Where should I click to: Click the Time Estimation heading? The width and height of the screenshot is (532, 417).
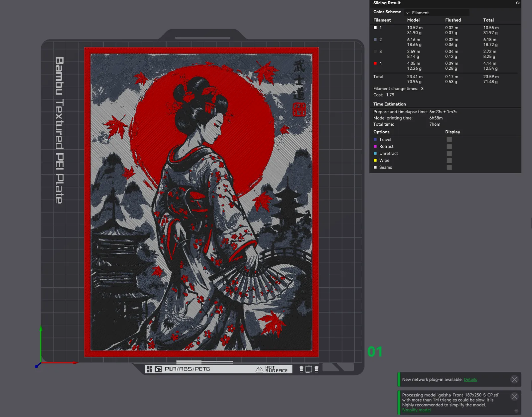pos(389,104)
